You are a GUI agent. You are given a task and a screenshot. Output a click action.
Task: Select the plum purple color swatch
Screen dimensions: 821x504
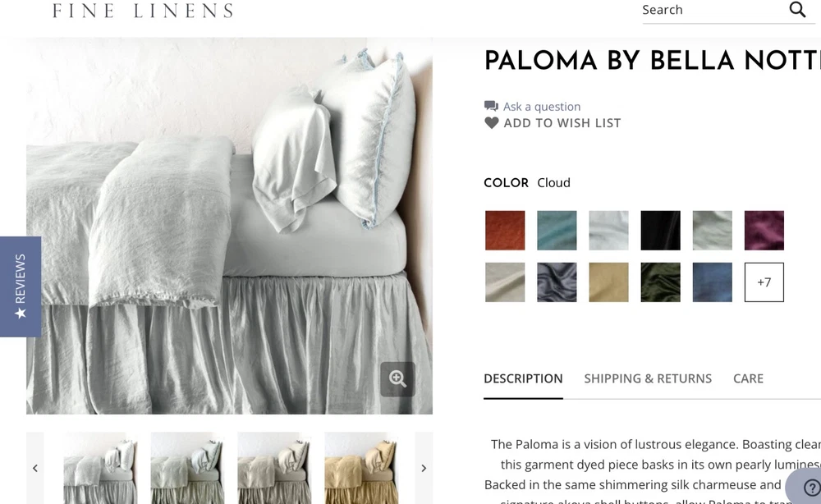point(764,231)
